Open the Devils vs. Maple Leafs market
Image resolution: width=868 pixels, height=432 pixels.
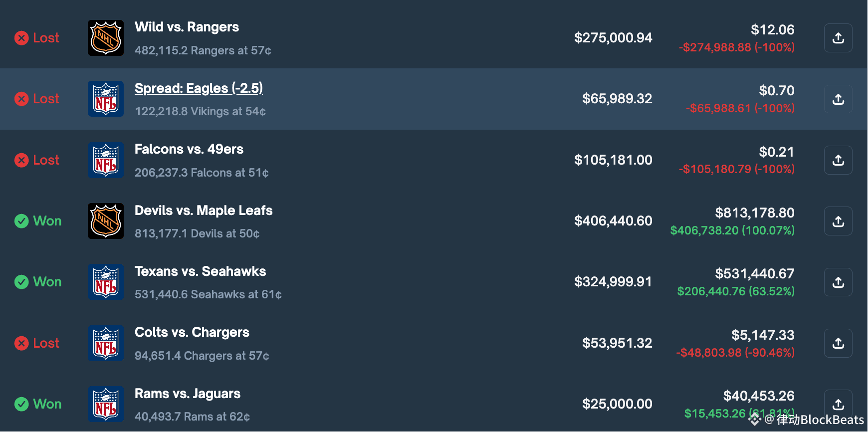click(x=204, y=211)
